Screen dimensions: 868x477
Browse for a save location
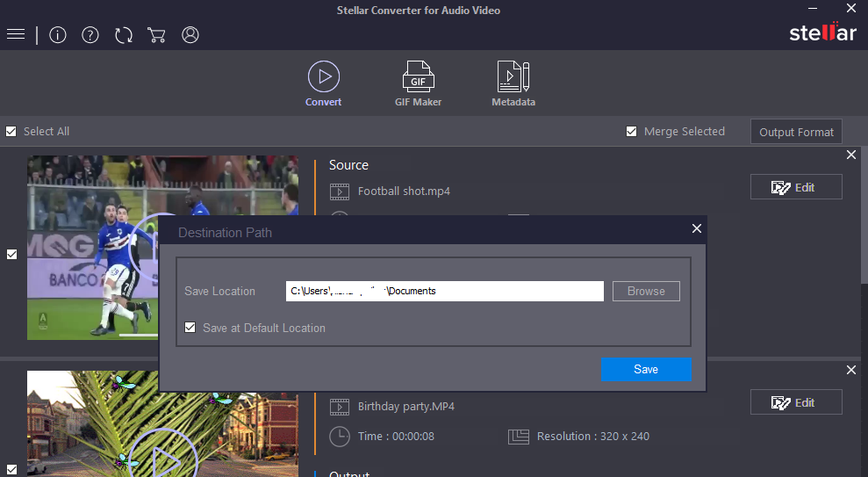(x=646, y=291)
